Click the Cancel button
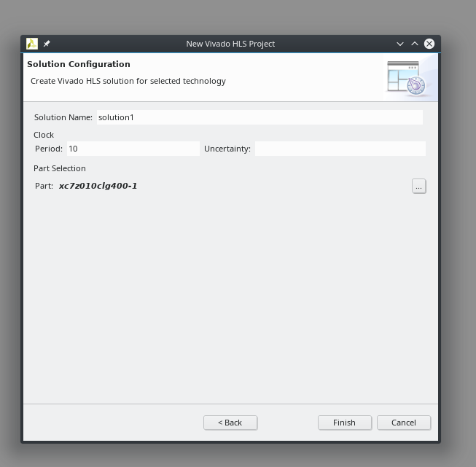This screenshot has width=476, height=467. pyautogui.click(x=404, y=423)
